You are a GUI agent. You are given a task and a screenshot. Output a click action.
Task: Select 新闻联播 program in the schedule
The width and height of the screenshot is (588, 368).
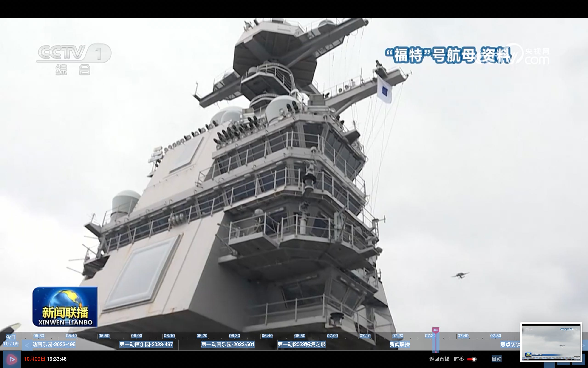(x=399, y=344)
